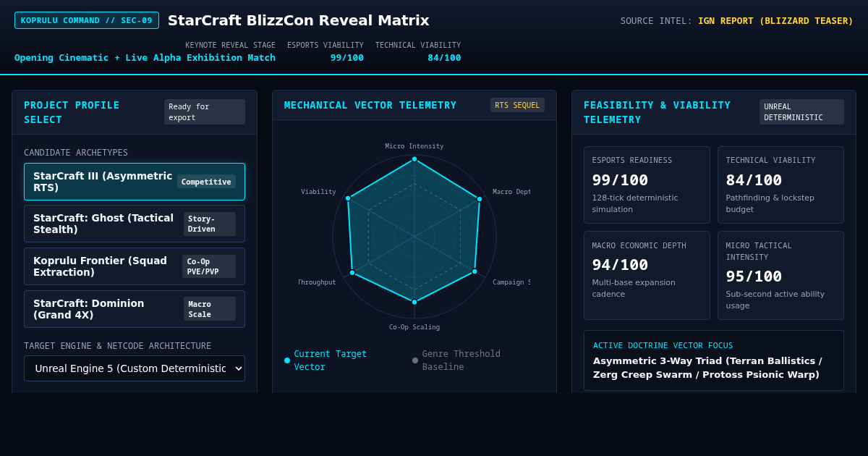Click the Feasibility & Viability Telemetry heading
Viewport: 868px width, 456px height.
pyautogui.click(x=657, y=112)
